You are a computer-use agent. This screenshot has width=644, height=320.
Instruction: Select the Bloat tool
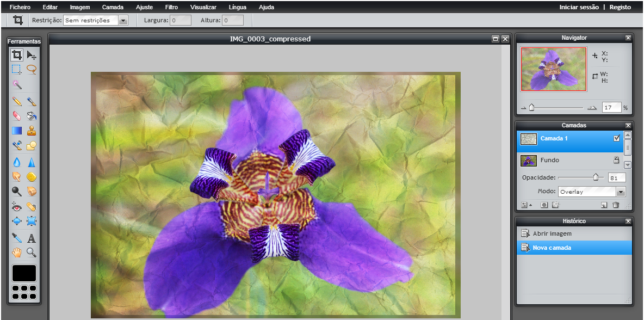(x=17, y=221)
